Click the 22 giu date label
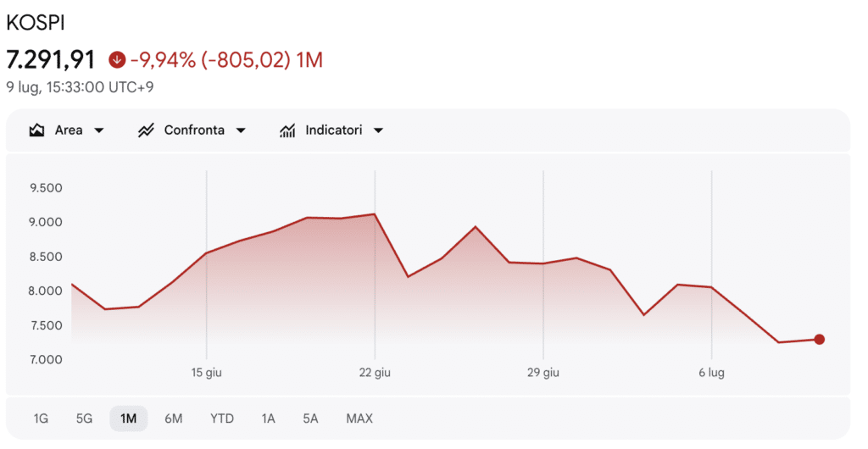 click(x=375, y=373)
